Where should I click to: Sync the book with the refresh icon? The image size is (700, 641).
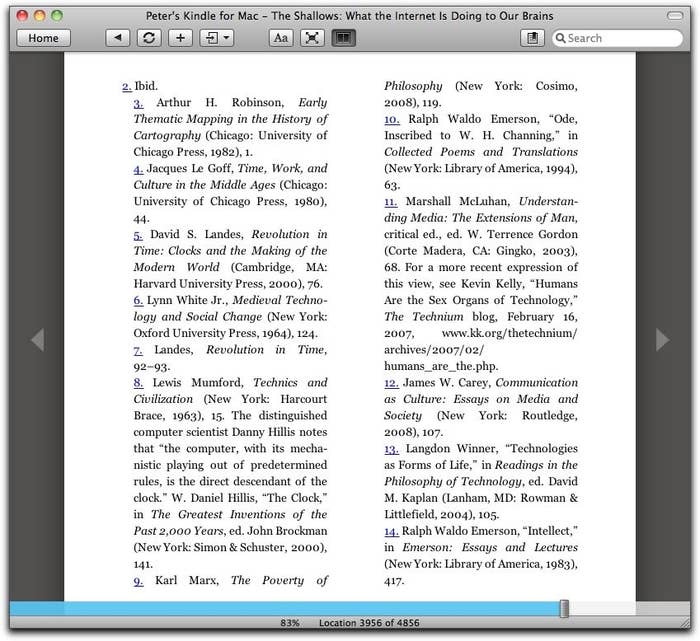149,38
